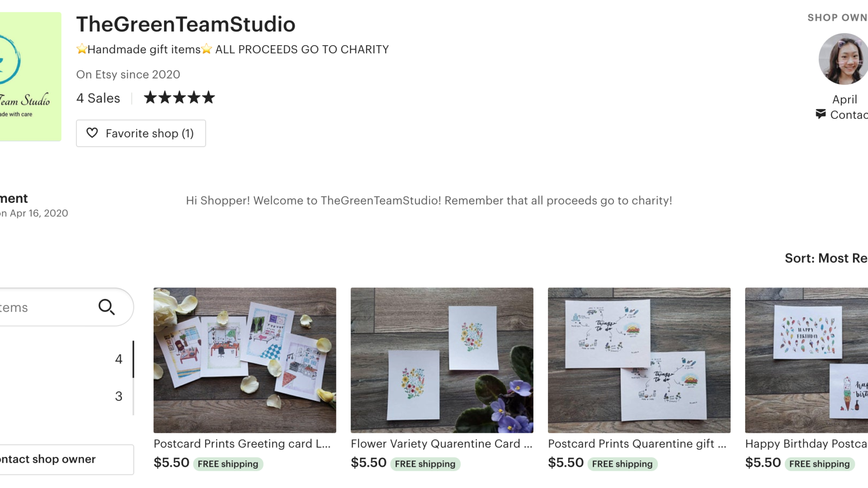The image size is (868, 488).
Task: Open Flower Variety Quarentine Card thumbnail
Action: tap(442, 360)
